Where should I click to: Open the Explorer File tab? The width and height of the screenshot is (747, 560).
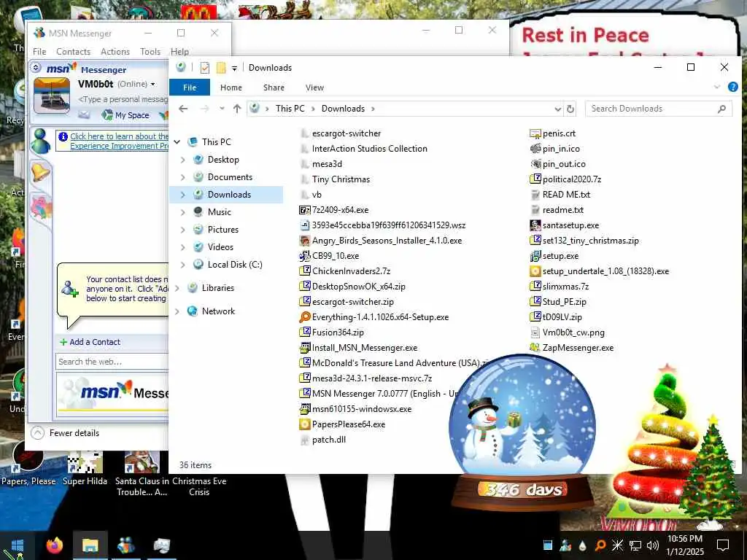tap(190, 87)
